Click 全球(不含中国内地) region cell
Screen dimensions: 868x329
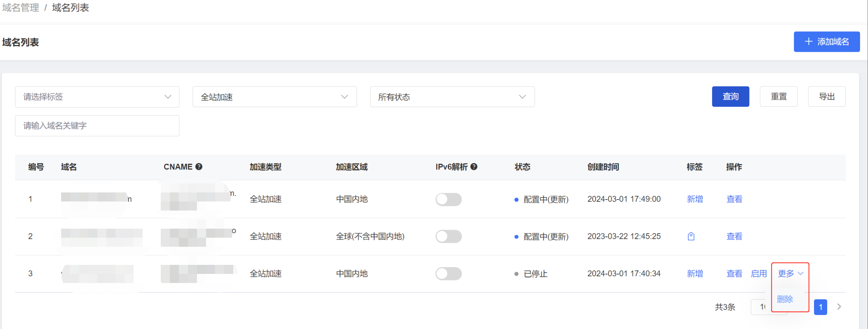pos(370,237)
